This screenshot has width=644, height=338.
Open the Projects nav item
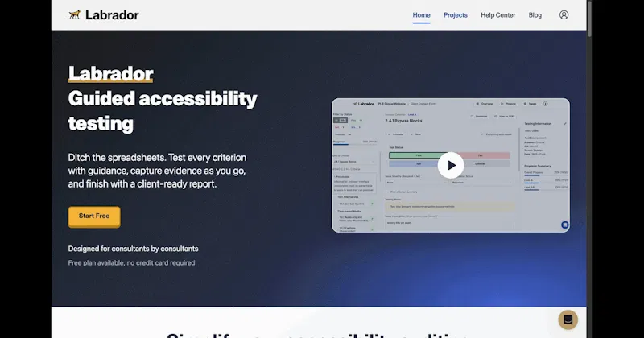tap(456, 15)
